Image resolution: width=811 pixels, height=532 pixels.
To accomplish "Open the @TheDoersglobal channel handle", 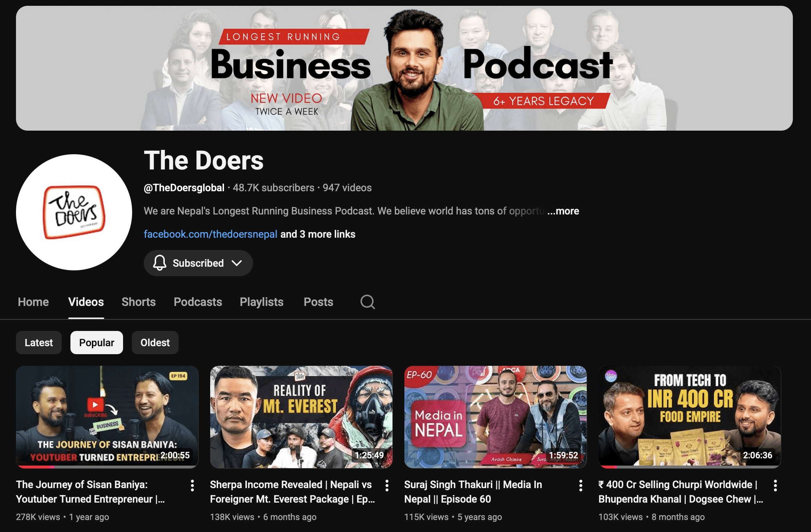I will [x=184, y=188].
